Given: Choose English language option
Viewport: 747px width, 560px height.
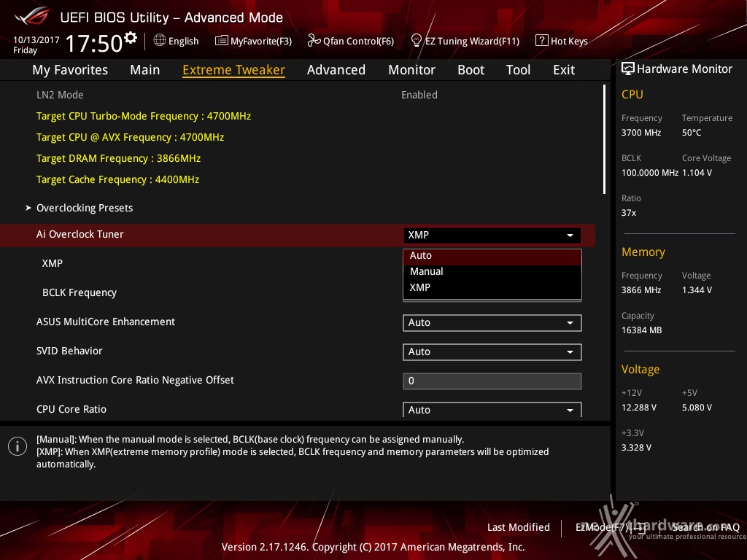Looking at the screenshot, I should coord(183,41).
